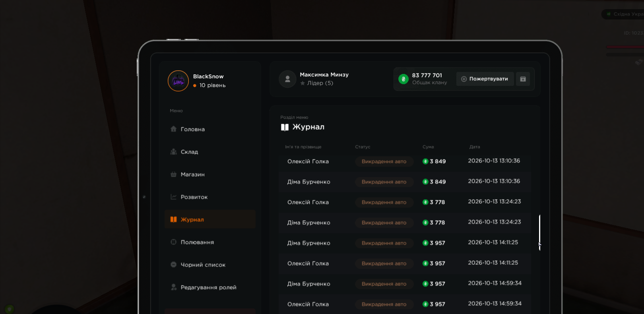Click the date 2026-10-13 14:59:34 in Діма Бурченко row
The image size is (644, 314).
click(x=495, y=283)
